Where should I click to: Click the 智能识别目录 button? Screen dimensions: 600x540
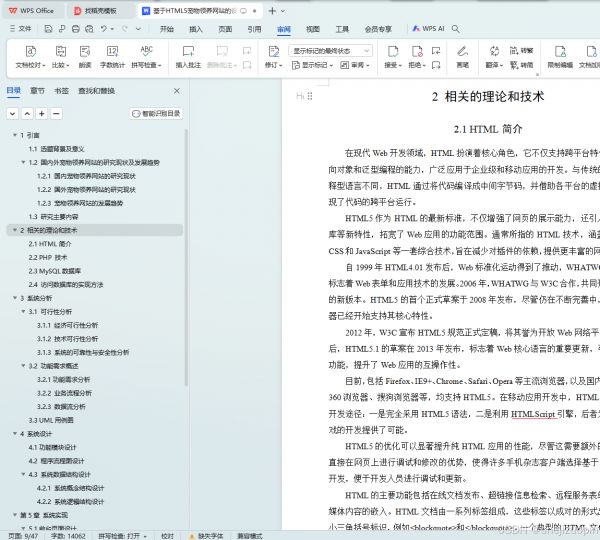pyautogui.click(x=157, y=114)
